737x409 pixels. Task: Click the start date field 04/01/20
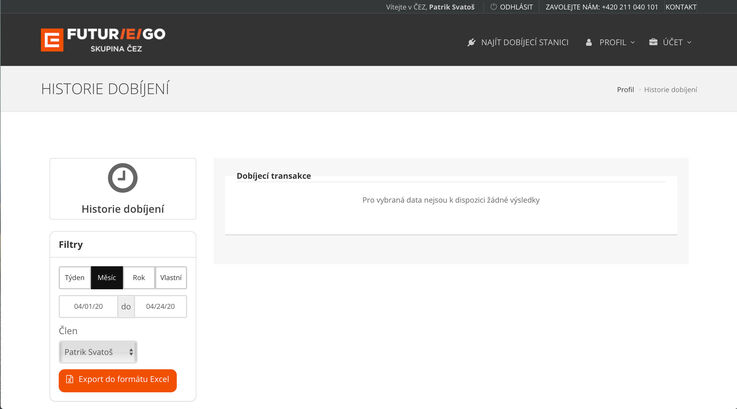(x=89, y=306)
